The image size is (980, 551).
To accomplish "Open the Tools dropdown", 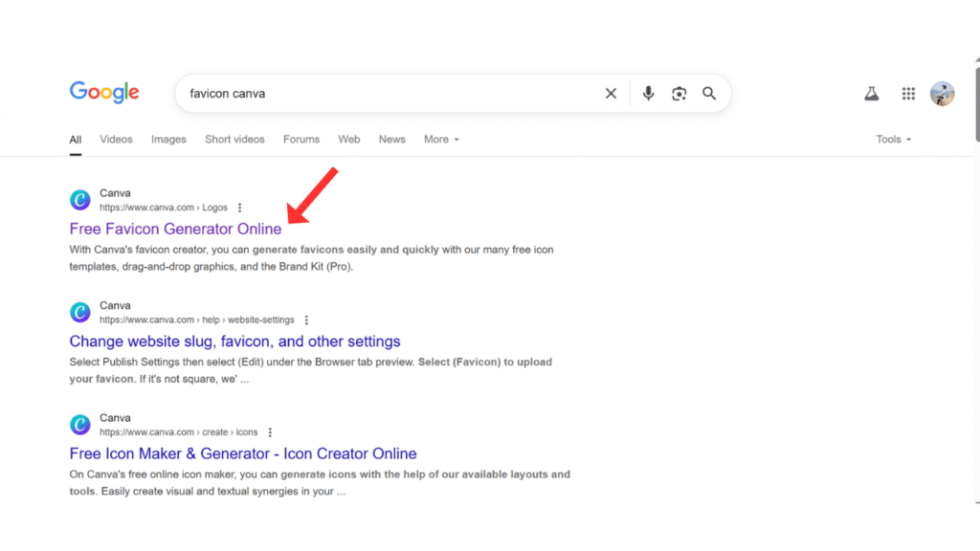I will 892,139.
